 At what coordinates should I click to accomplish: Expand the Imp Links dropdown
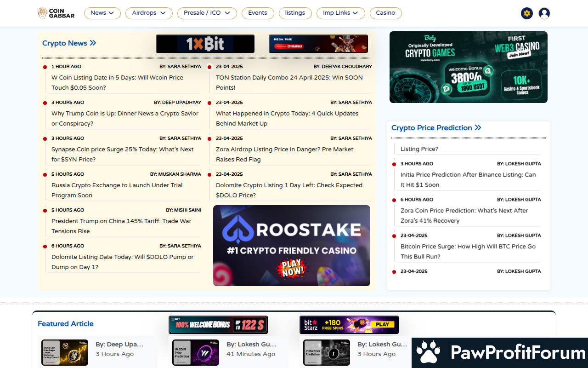point(340,13)
